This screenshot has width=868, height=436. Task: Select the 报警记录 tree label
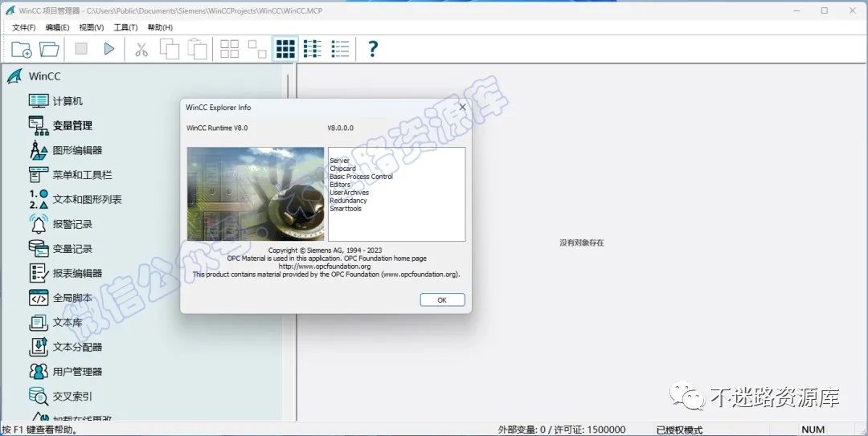click(x=72, y=224)
